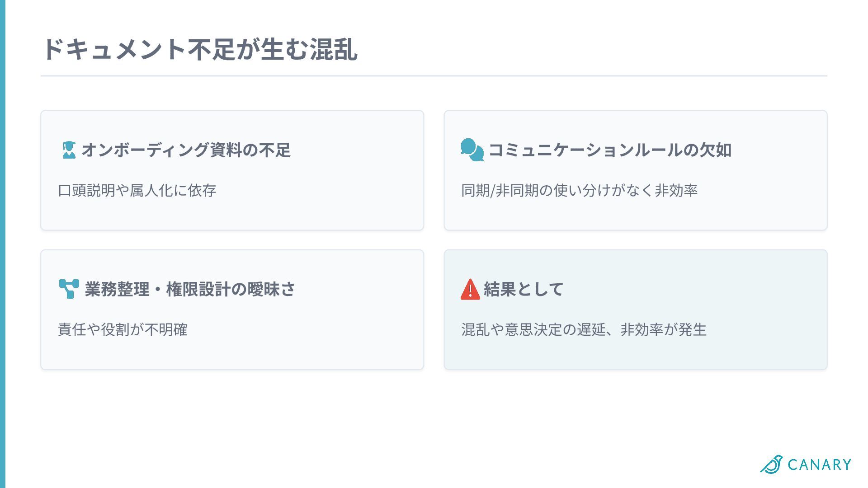Click the workflow diagram icon
This screenshot has width=868, height=488.
[69, 289]
